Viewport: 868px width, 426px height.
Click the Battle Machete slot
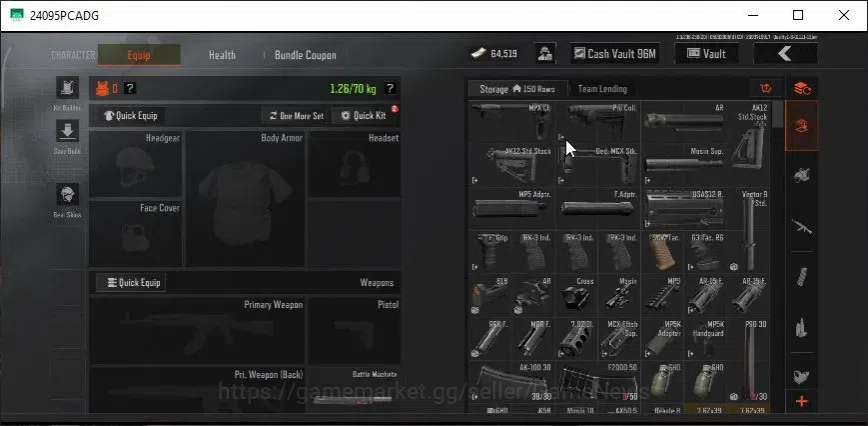point(355,391)
